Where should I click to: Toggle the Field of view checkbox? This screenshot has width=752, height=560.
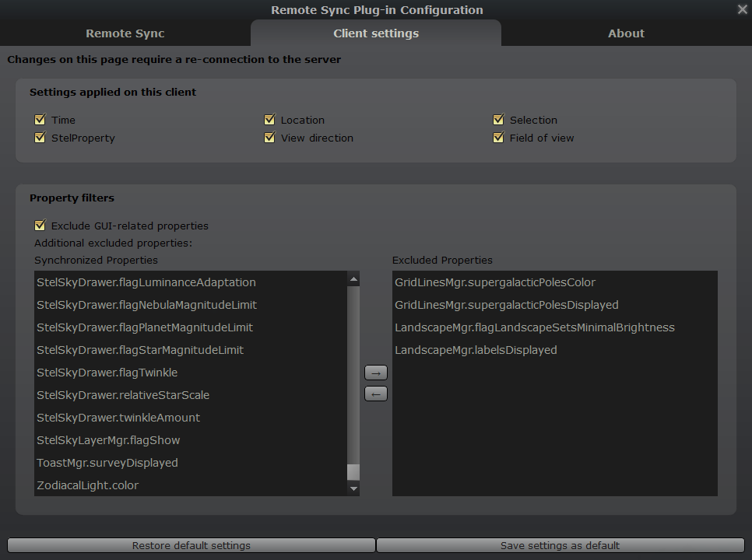point(499,138)
